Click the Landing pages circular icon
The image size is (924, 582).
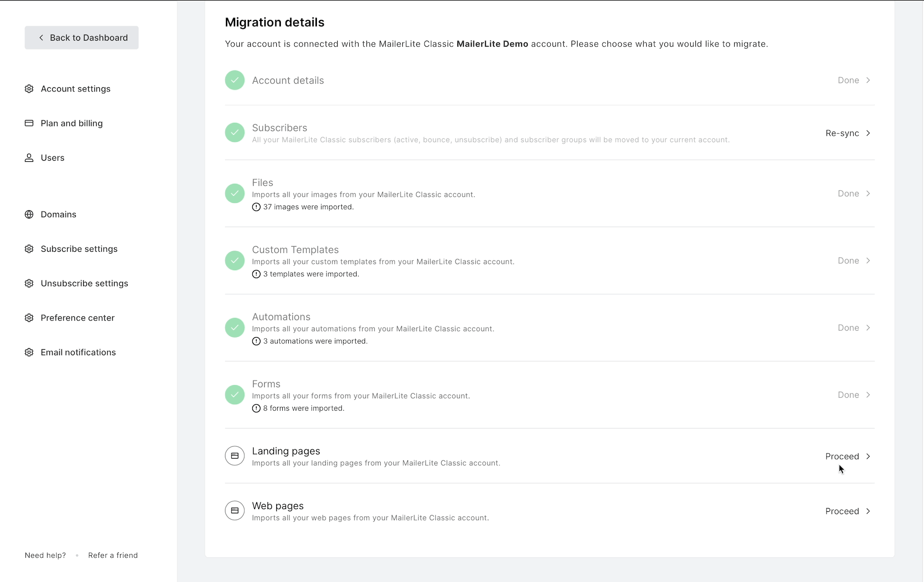(235, 456)
